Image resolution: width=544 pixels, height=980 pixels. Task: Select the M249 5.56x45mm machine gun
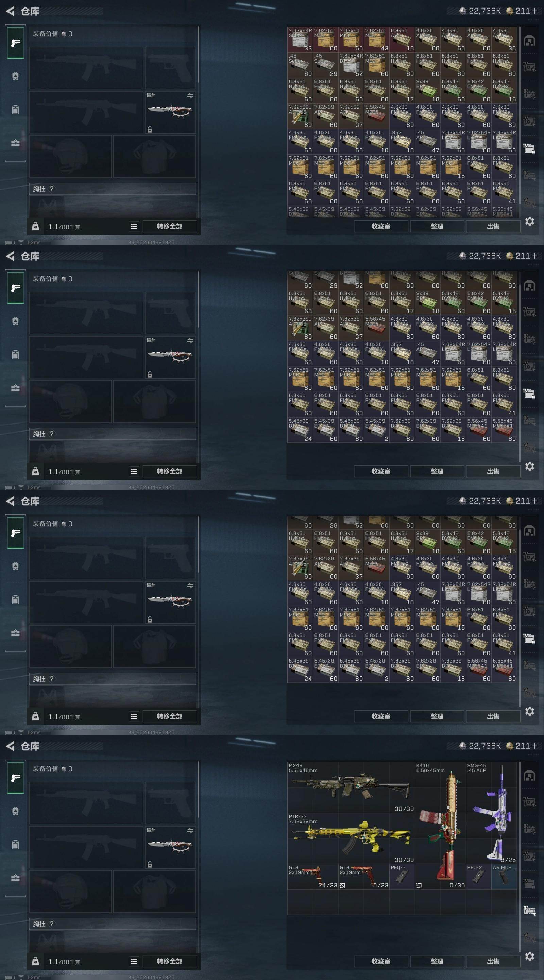[351, 787]
